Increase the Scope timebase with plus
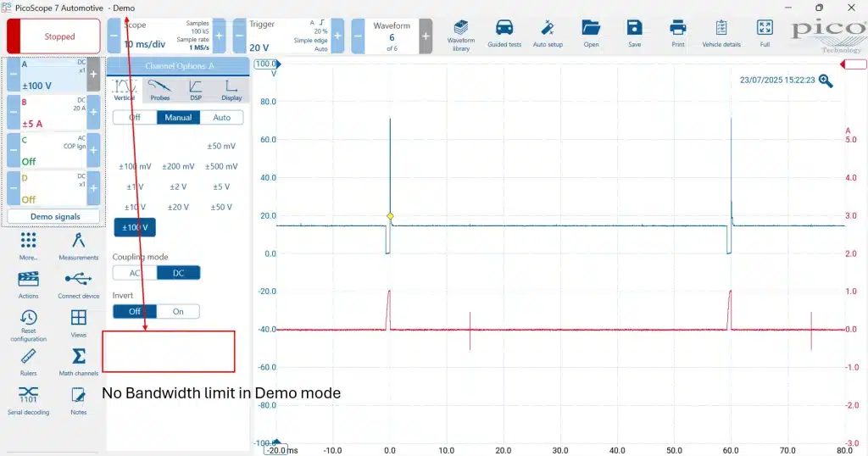The image size is (868, 456). click(x=220, y=36)
